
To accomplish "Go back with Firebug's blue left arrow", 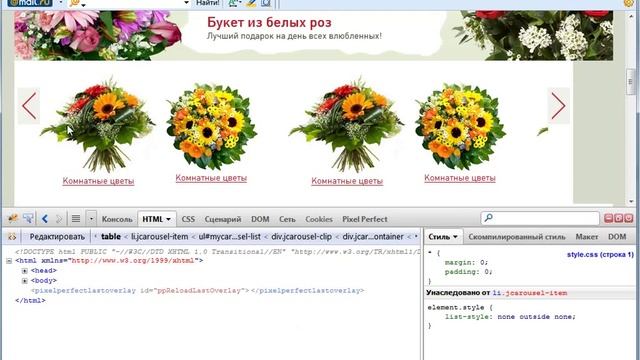I will tap(45, 219).
